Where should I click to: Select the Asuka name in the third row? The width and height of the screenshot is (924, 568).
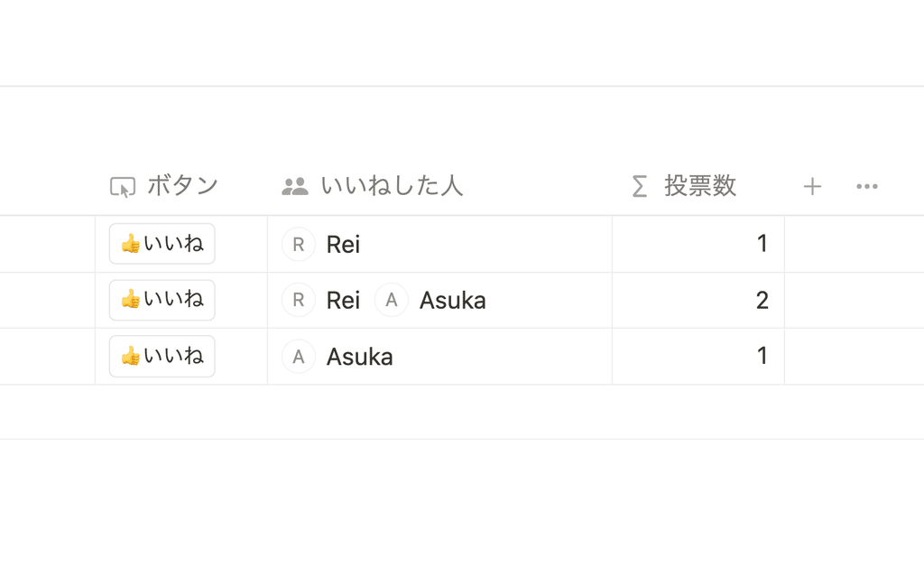359,357
